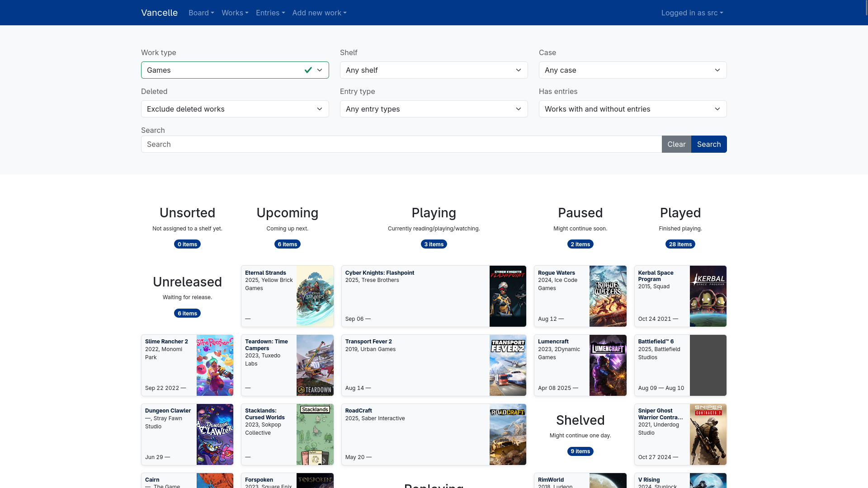
Task: Focus the Search text field
Action: (401, 144)
